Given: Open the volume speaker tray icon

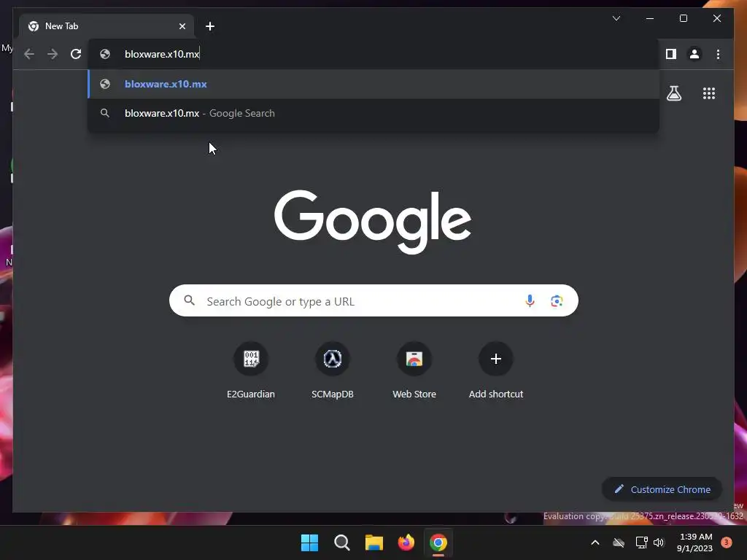Looking at the screenshot, I should coord(659,542).
